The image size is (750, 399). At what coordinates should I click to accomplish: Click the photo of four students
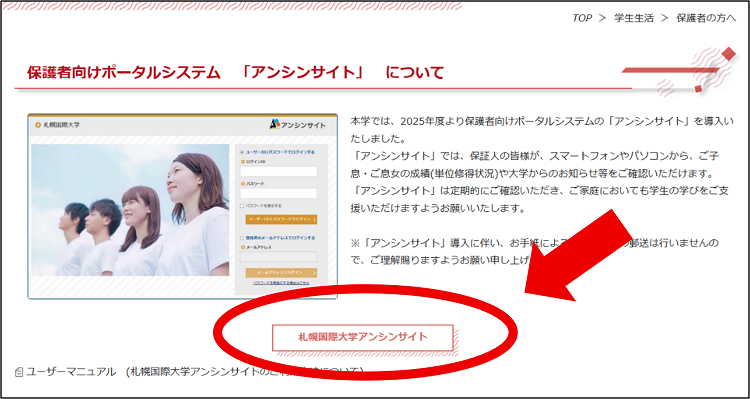[x=131, y=210]
